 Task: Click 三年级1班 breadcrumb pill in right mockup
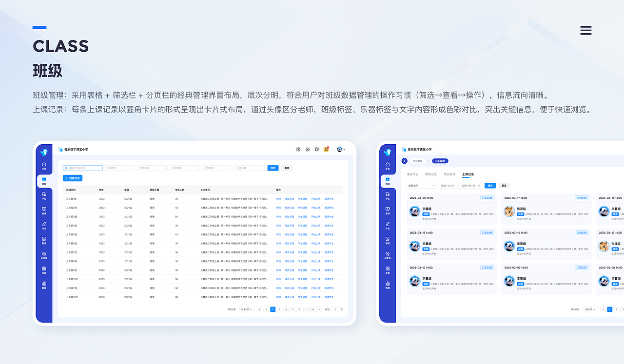coord(440,161)
